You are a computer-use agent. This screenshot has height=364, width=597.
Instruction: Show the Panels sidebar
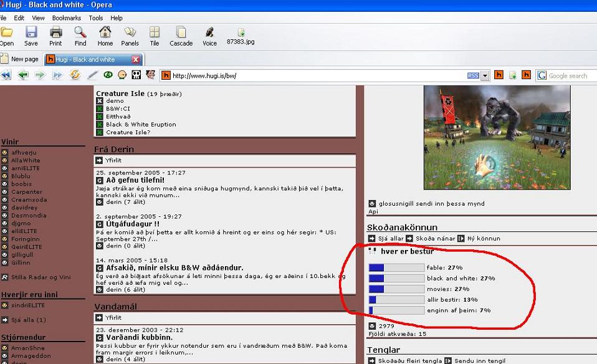[x=130, y=36]
